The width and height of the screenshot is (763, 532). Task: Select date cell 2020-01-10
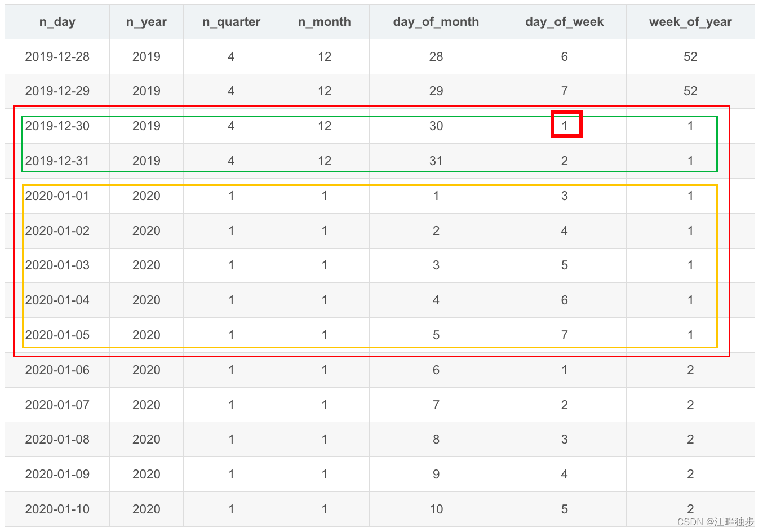coord(57,509)
